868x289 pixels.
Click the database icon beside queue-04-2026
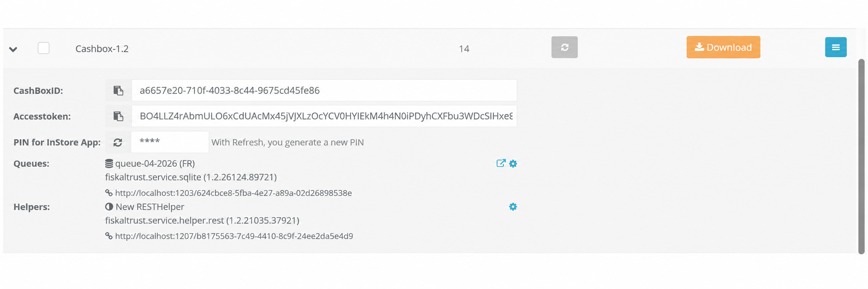point(109,163)
